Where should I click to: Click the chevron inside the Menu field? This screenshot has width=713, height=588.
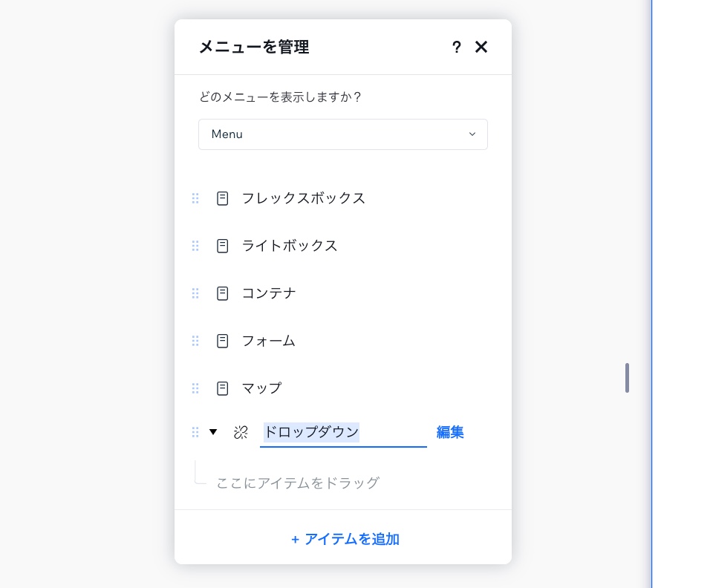[472, 134]
